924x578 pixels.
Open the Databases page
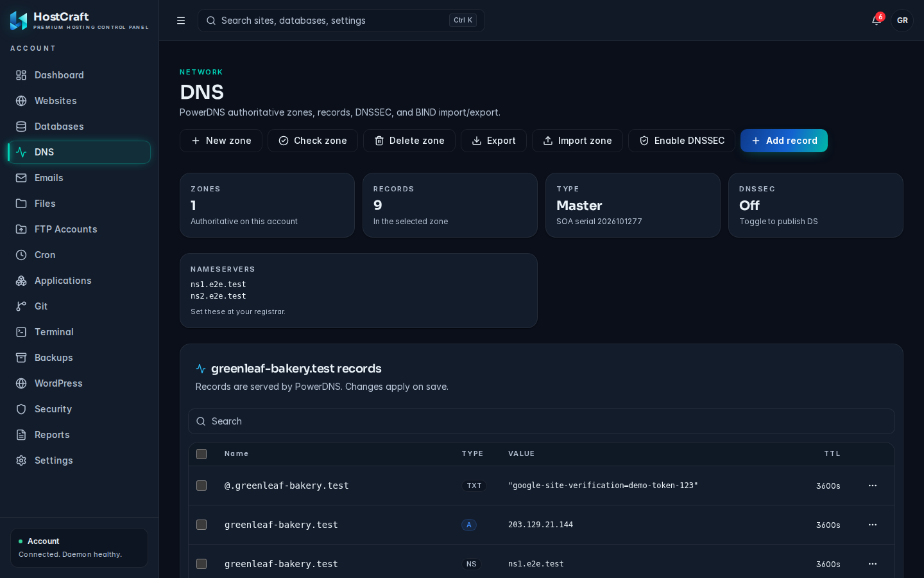[79, 127]
